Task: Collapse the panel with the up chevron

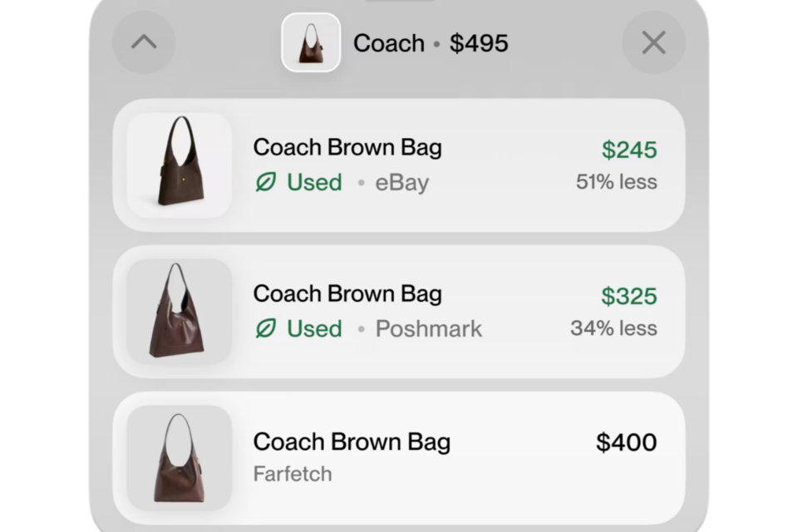Action: tap(144, 42)
